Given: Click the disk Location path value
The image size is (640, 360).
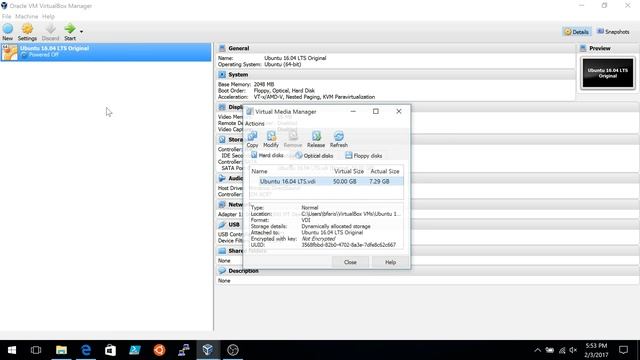Looking at the screenshot, I should [x=351, y=214].
